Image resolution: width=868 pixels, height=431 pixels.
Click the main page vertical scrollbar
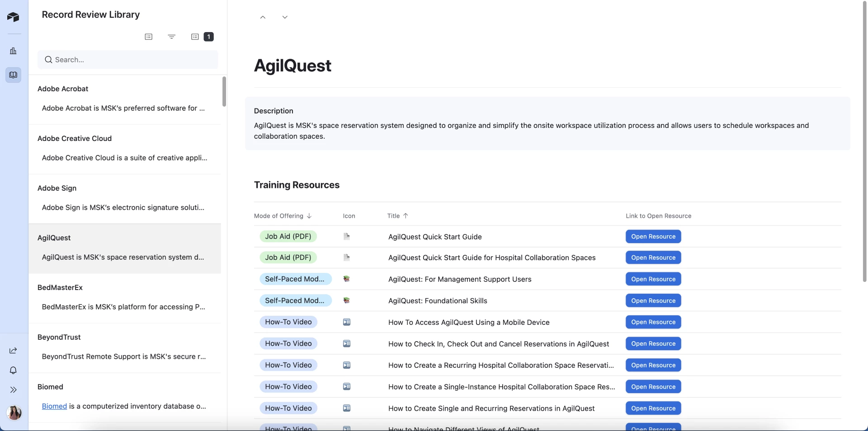click(865, 142)
